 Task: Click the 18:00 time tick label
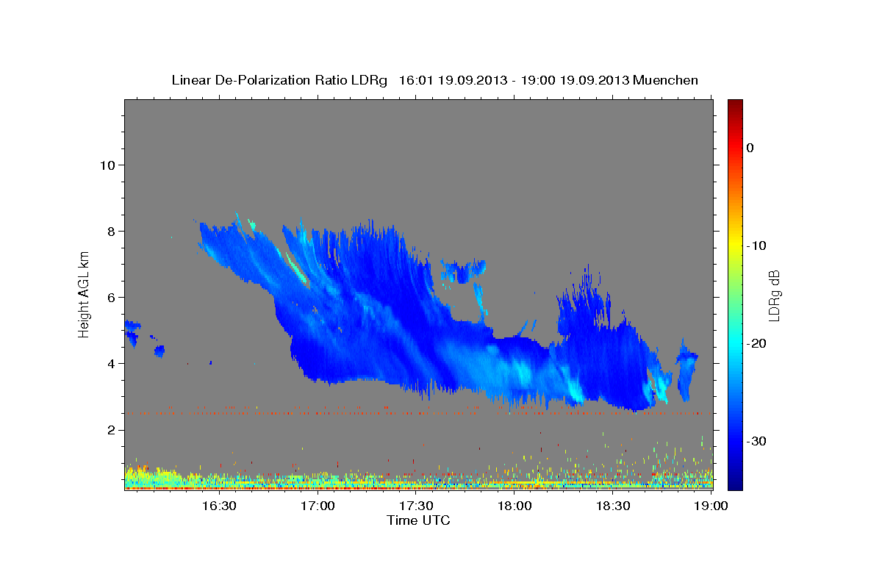tap(514, 506)
